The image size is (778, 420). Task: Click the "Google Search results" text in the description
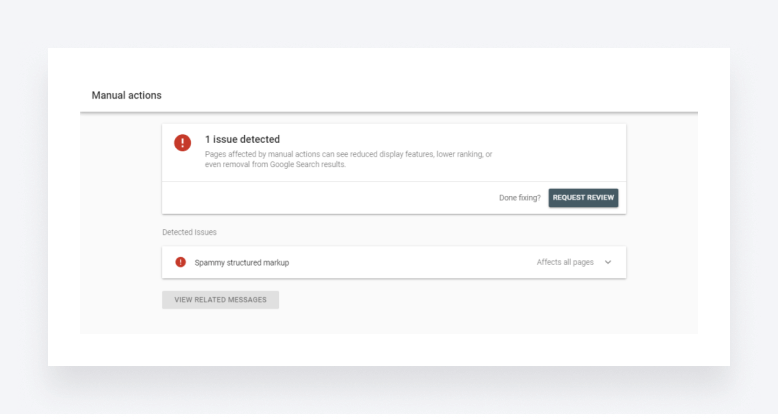pyautogui.click(x=307, y=164)
